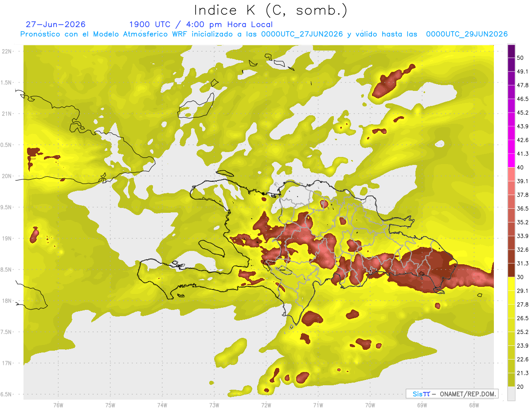Click the legend value '43.9'
The width and height of the screenshot is (532, 411).
tap(523, 126)
